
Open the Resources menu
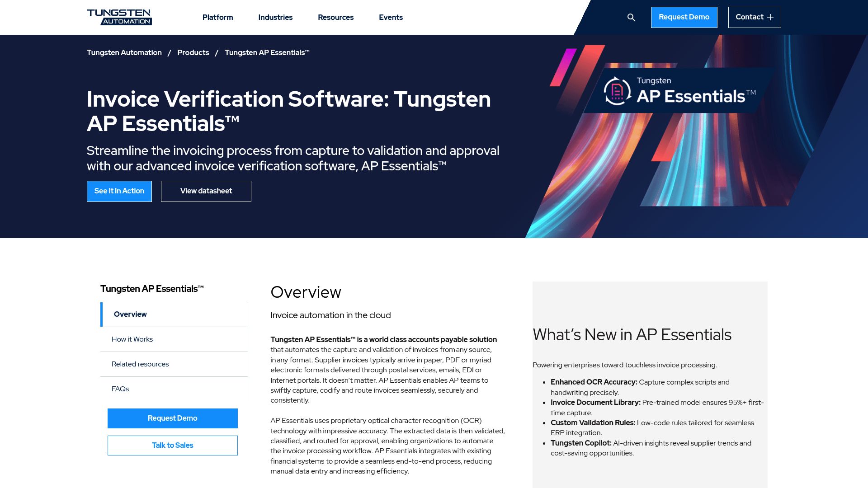coord(335,17)
